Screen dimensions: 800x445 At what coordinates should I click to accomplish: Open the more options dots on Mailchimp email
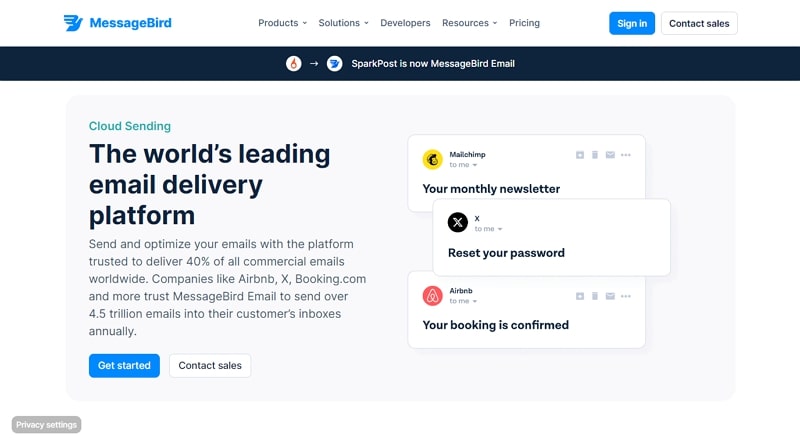tap(626, 155)
